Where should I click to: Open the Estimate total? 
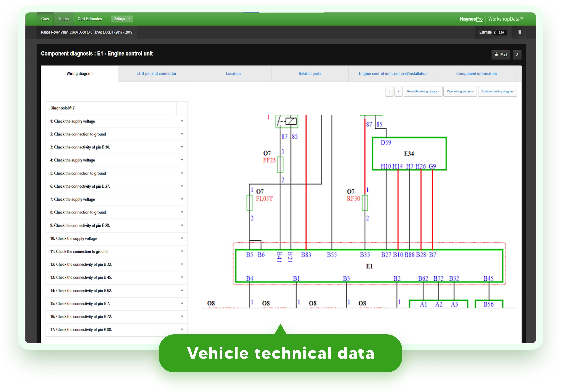pyautogui.click(x=493, y=32)
